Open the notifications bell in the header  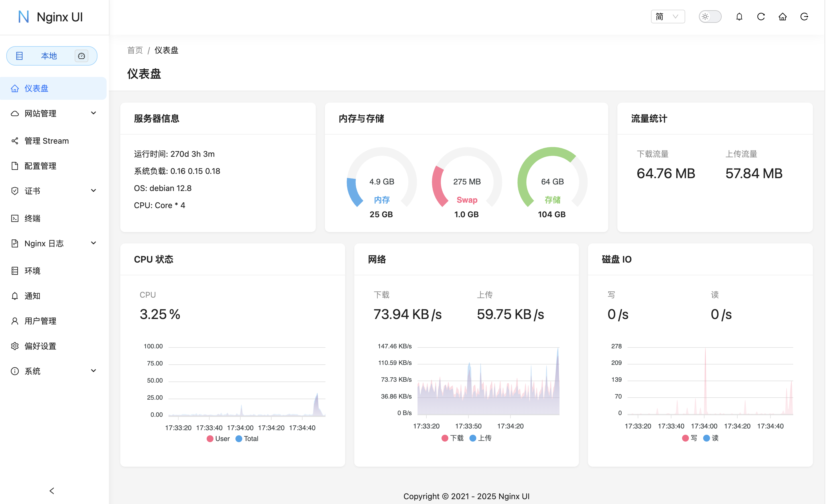pyautogui.click(x=739, y=17)
